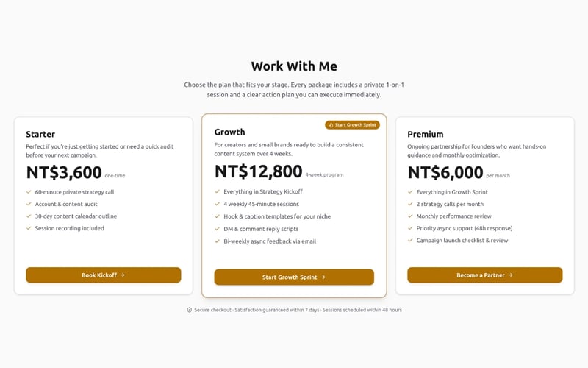Click checkmark next to 60-minute private strategy call

29,192
